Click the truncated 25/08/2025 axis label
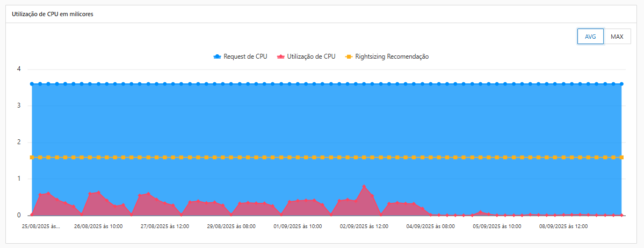 [41, 226]
